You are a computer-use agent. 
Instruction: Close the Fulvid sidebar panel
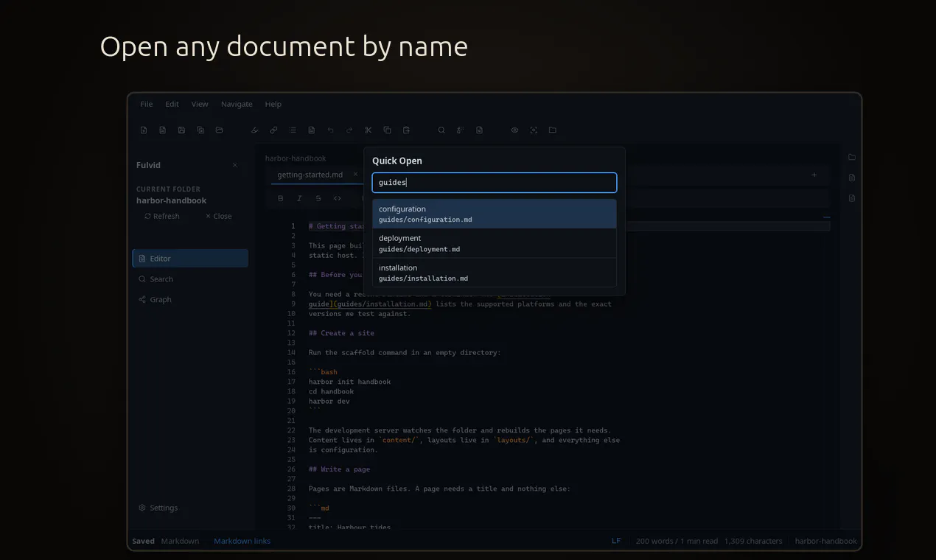tap(235, 165)
